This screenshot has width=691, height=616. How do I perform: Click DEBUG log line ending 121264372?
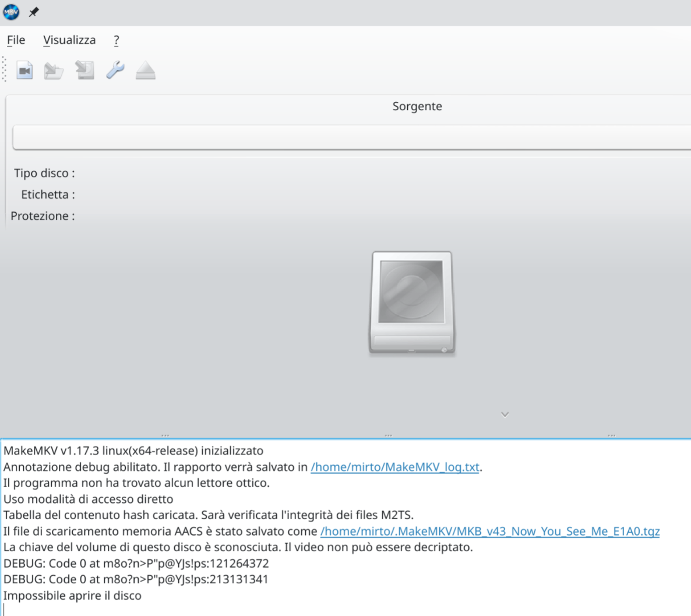click(136, 564)
